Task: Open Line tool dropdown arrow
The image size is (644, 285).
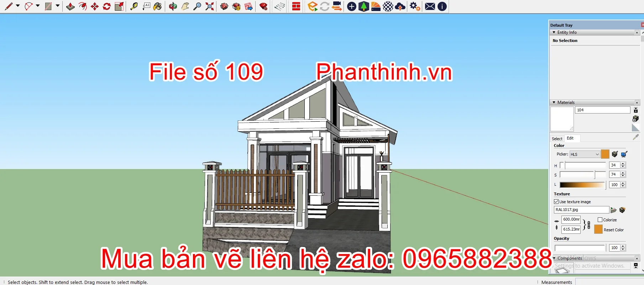Action: [x=18, y=6]
